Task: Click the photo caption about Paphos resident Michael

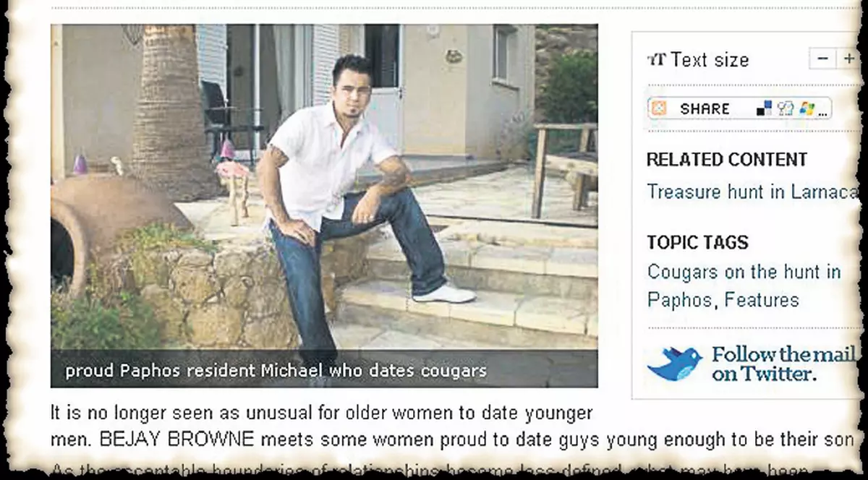Action: coord(276,372)
